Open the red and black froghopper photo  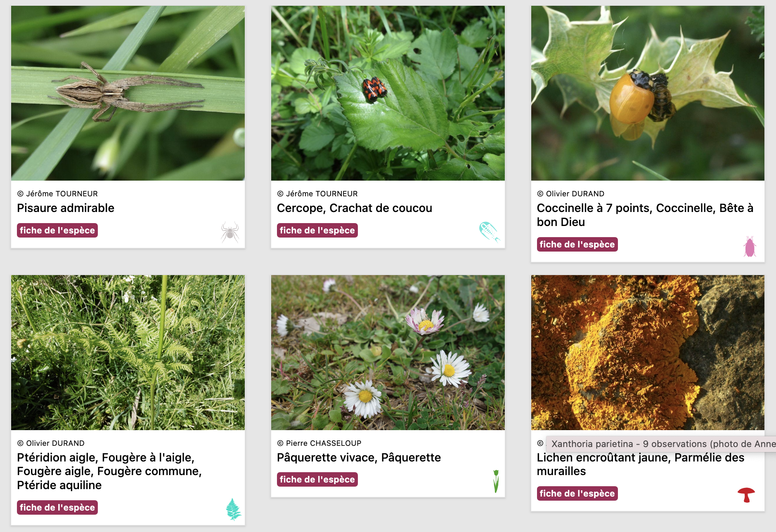tap(388, 93)
